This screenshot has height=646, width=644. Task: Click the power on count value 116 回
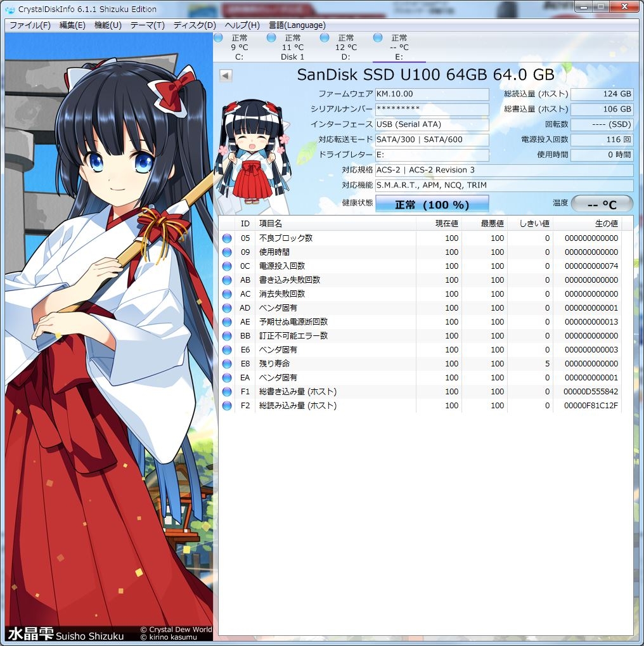(x=602, y=139)
